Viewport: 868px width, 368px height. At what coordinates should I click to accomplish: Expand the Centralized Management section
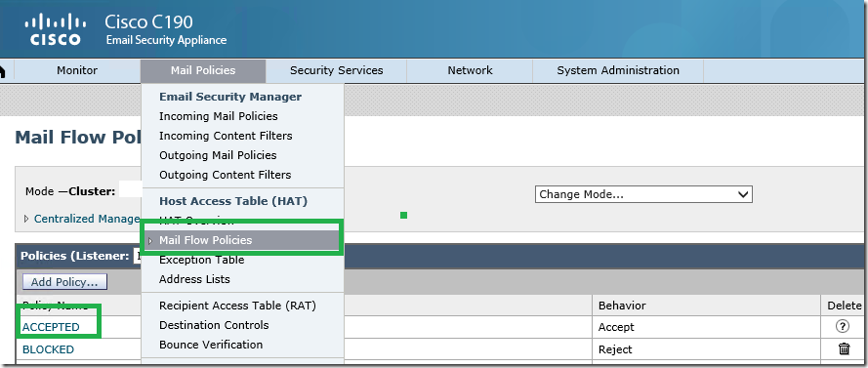pyautogui.click(x=83, y=219)
